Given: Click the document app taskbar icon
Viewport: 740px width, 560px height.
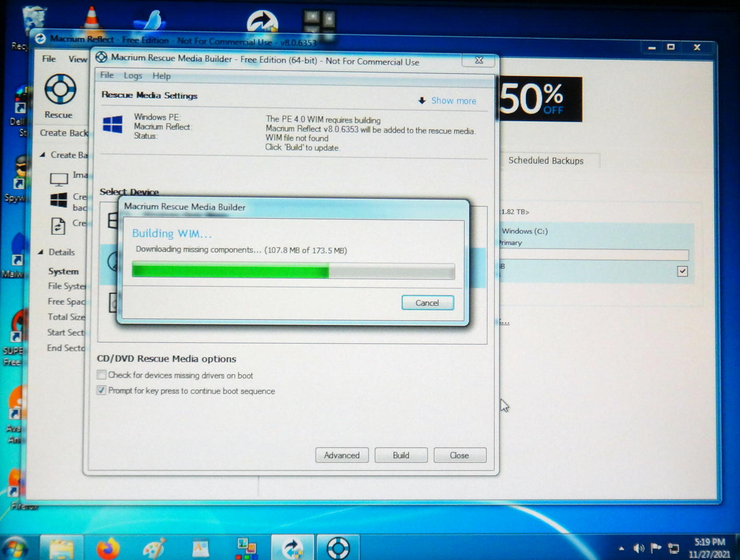Looking at the screenshot, I should click(201, 549).
